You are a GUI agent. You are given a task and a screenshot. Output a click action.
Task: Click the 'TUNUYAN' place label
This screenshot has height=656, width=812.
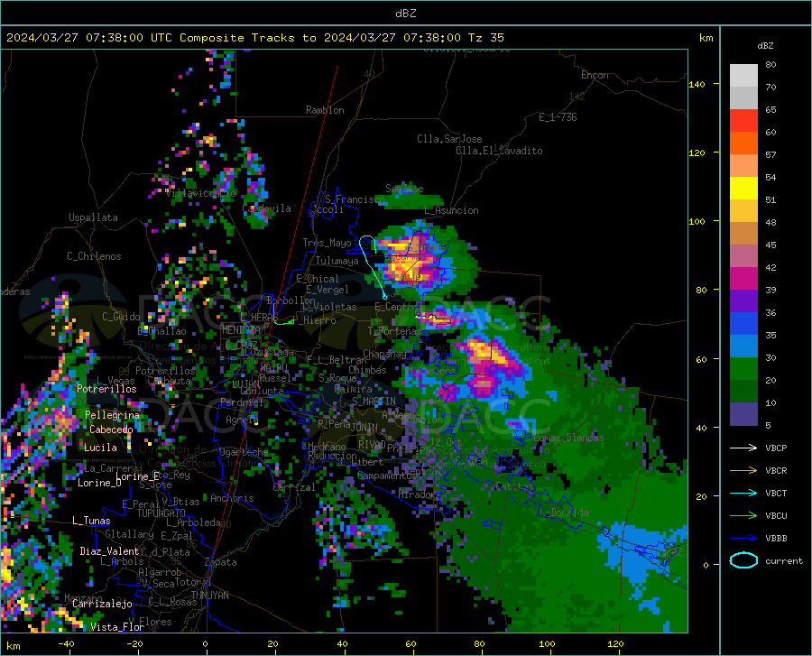click(209, 596)
